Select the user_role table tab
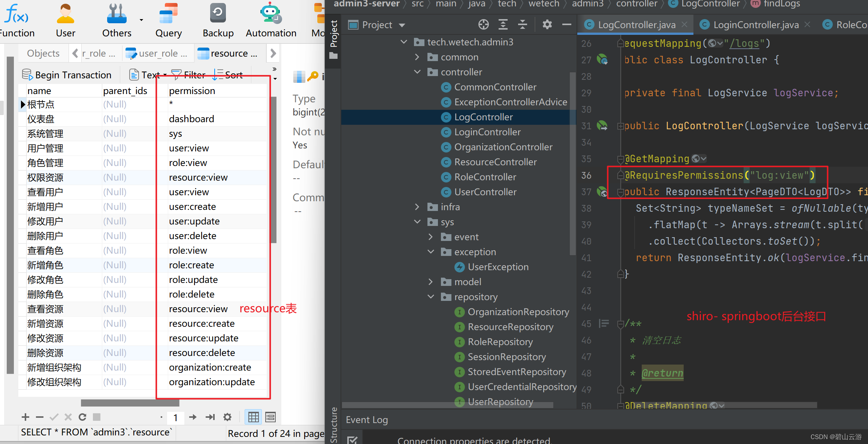 tap(157, 54)
